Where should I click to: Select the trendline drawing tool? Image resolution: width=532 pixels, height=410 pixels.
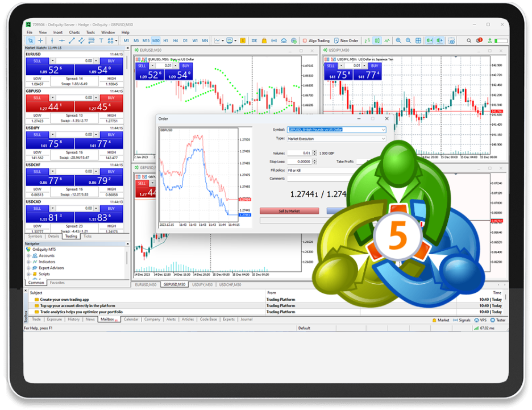pos(72,41)
